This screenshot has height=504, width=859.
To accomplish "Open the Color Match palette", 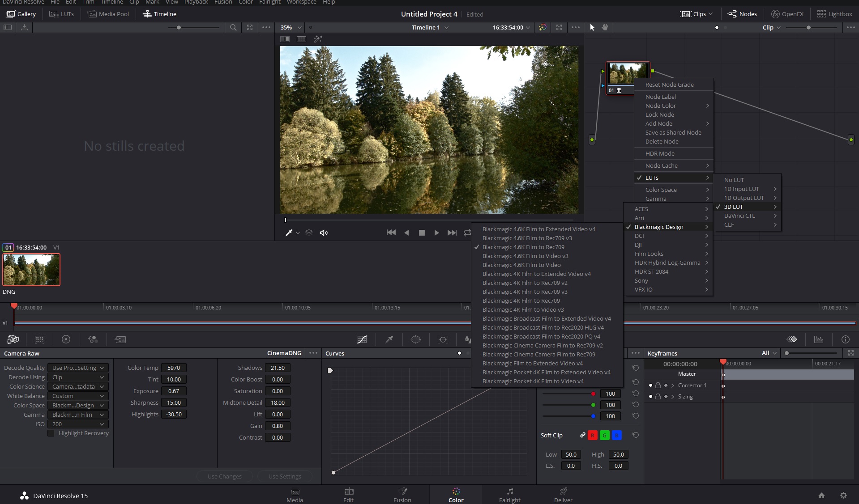I will (x=39, y=339).
